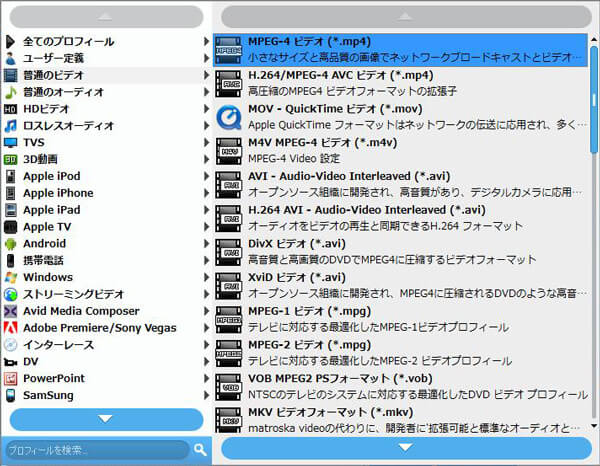Screen dimensions: 600x466
Task: Select the MPEG-4 ビデオ (*.mp4) profile
Action: pyautogui.click(x=400, y=50)
